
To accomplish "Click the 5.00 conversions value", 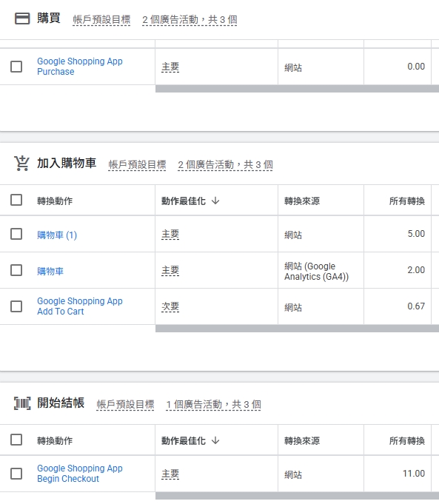I will point(416,234).
